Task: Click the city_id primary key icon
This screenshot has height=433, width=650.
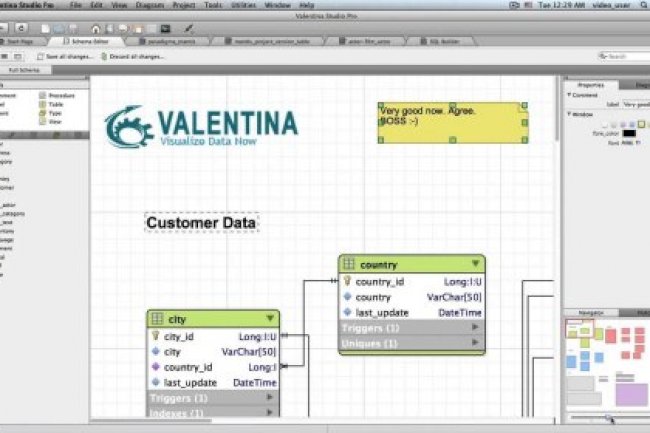Action: tap(155, 337)
